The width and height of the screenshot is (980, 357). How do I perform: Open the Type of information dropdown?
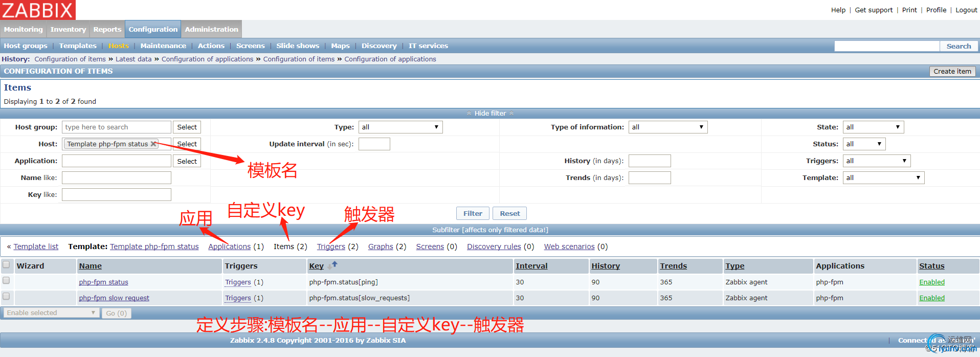(668, 127)
